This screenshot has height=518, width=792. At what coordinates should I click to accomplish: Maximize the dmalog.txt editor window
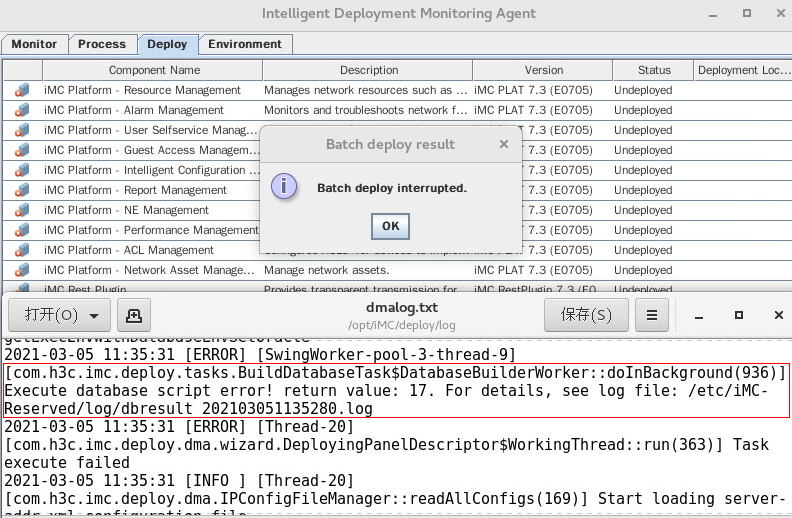tap(738, 315)
